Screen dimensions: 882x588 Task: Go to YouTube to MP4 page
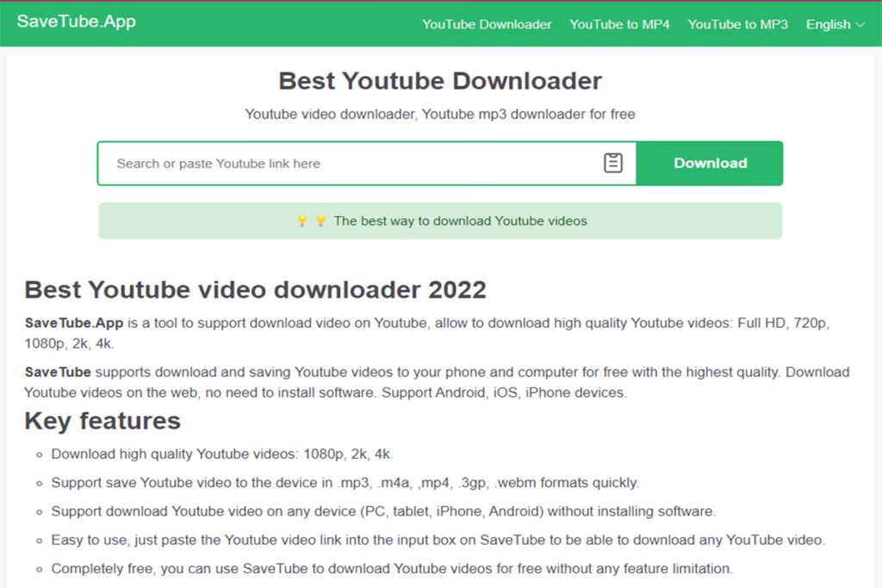click(619, 24)
